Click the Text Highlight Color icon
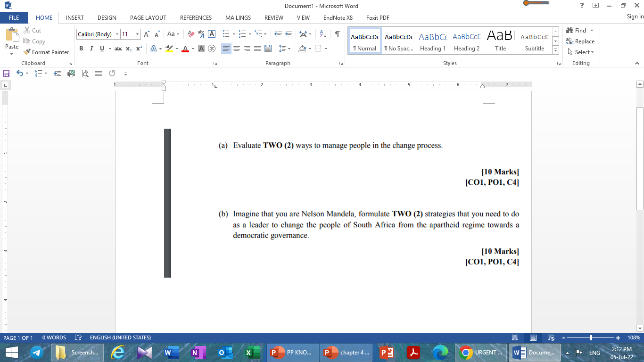Screen dimensions: 644x362 pos(169,48)
